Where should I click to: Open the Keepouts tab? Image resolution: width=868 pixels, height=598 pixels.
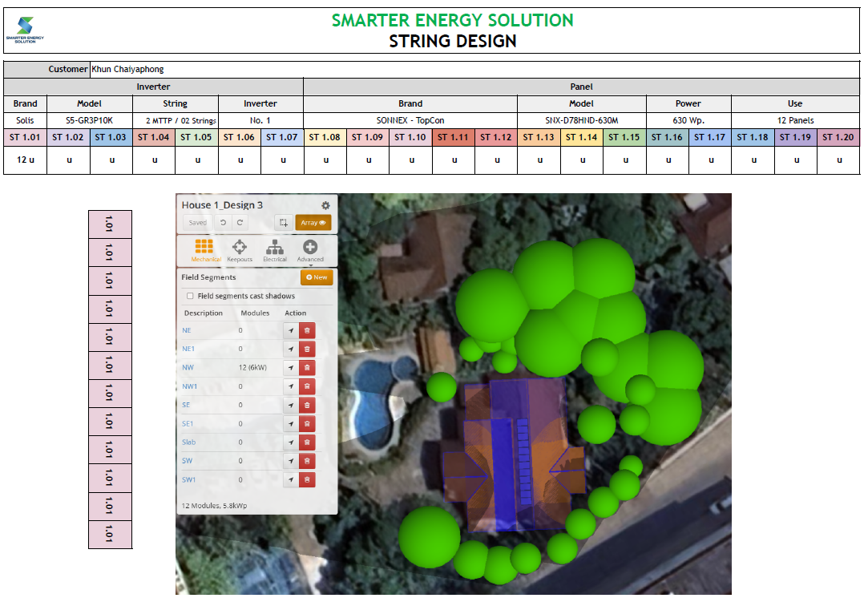[x=240, y=251]
